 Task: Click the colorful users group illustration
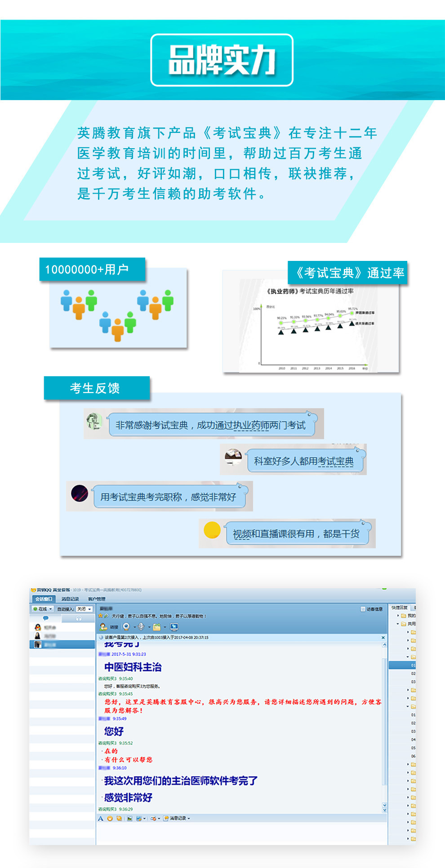118,315
